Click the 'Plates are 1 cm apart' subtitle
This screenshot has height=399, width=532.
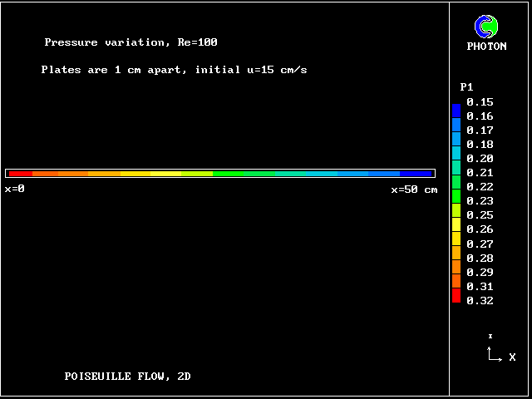pyautogui.click(x=174, y=70)
